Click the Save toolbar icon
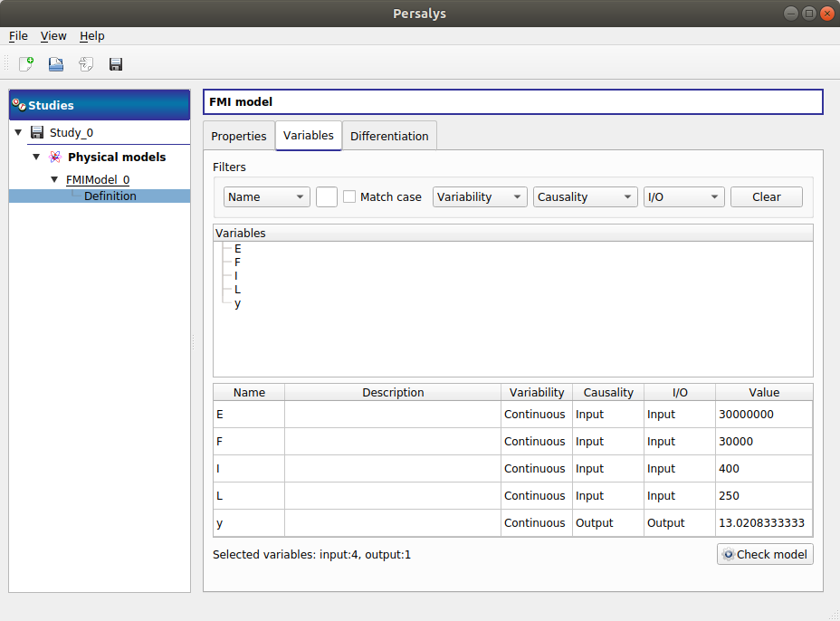The image size is (840, 621). coord(116,64)
